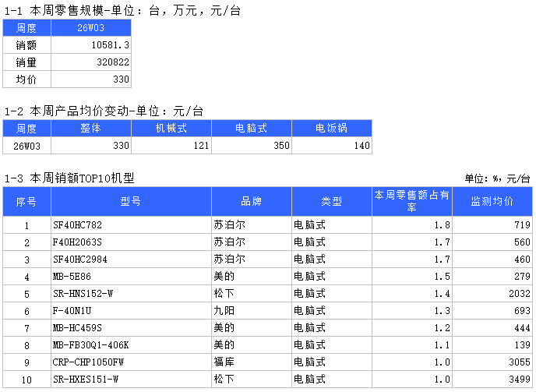Click the 监测均价 column header
The height and width of the screenshot is (392, 536).
[492, 202]
